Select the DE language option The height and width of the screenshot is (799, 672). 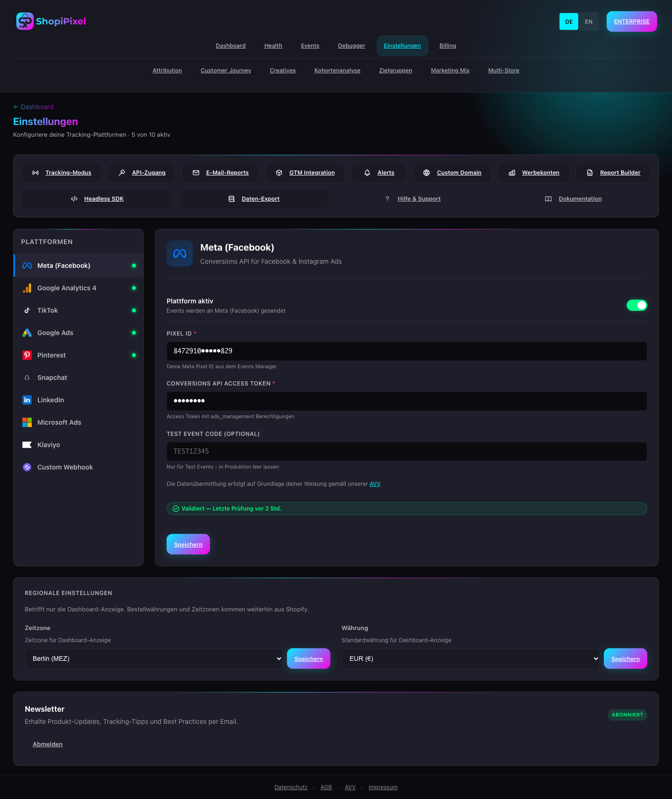pos(568,21)
